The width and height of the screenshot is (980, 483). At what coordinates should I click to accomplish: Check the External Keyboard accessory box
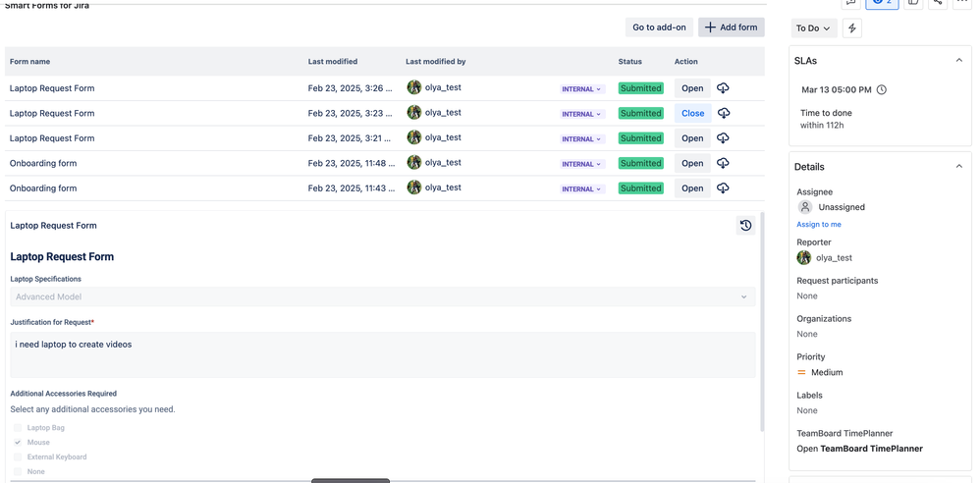tap(18, 457)
